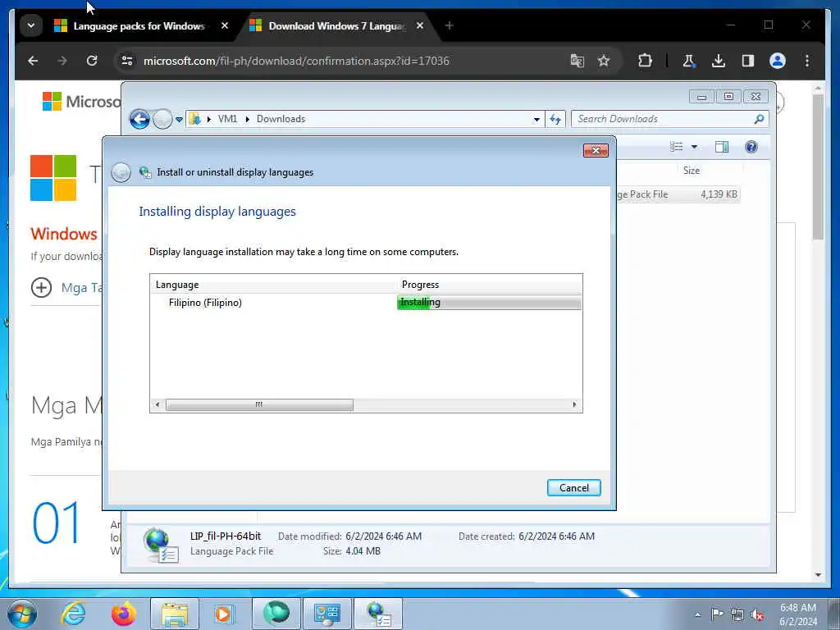Click the site information icon in address bar
Image resolution: width=840 pixels, height=630 pixels.
tap(127, 61)
